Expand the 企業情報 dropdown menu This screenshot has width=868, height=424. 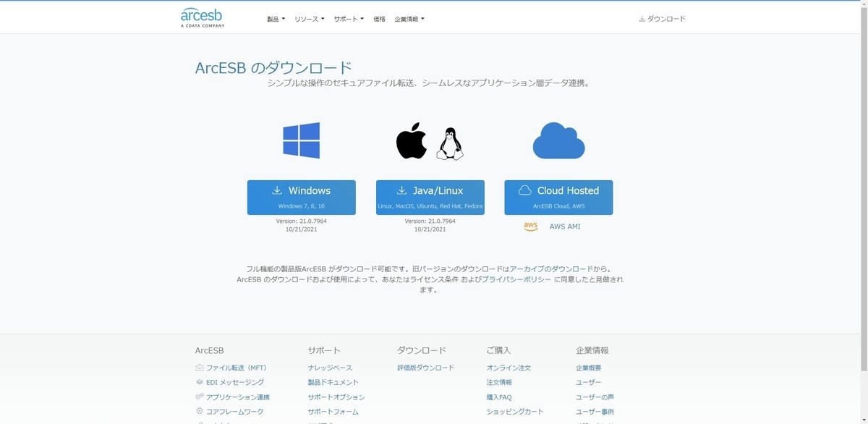[409, 19]
